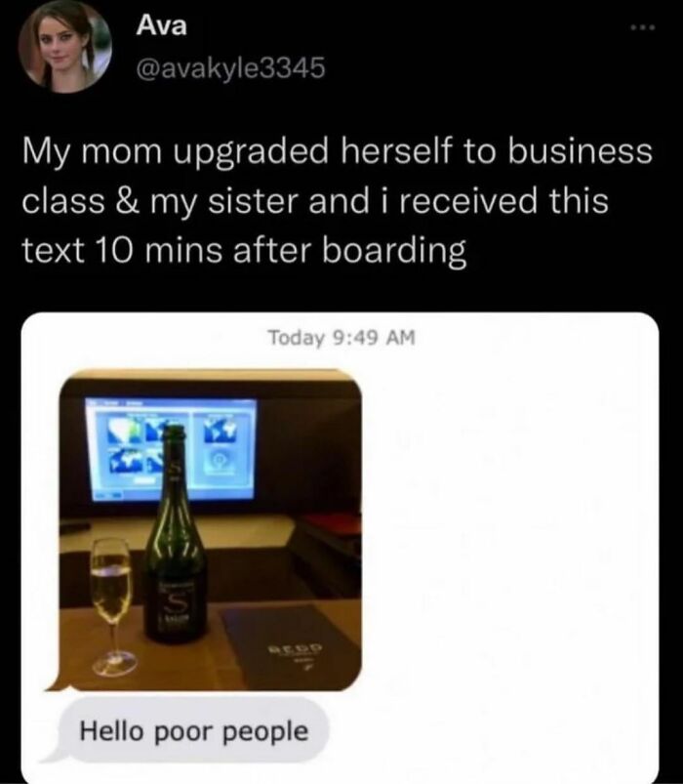Open the three-dot more options menu
The image size is (683, 784).
click(642, 28)
